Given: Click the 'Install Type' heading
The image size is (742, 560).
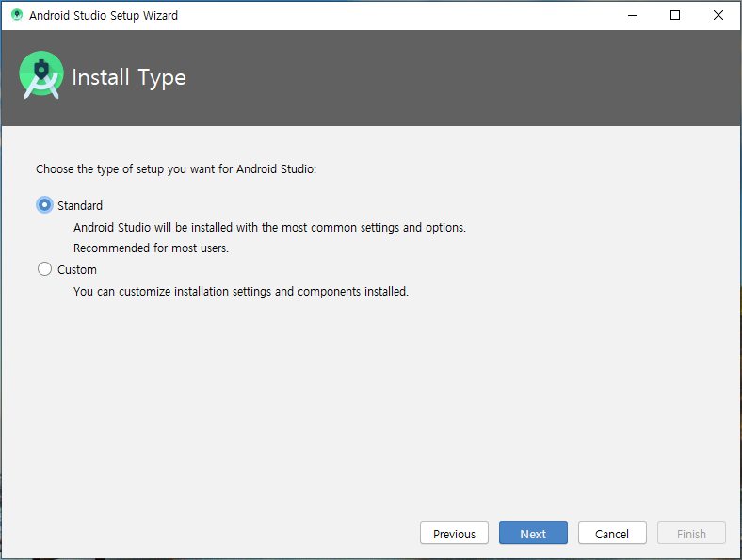Looking at the screenshot, I should coord(129,77).
